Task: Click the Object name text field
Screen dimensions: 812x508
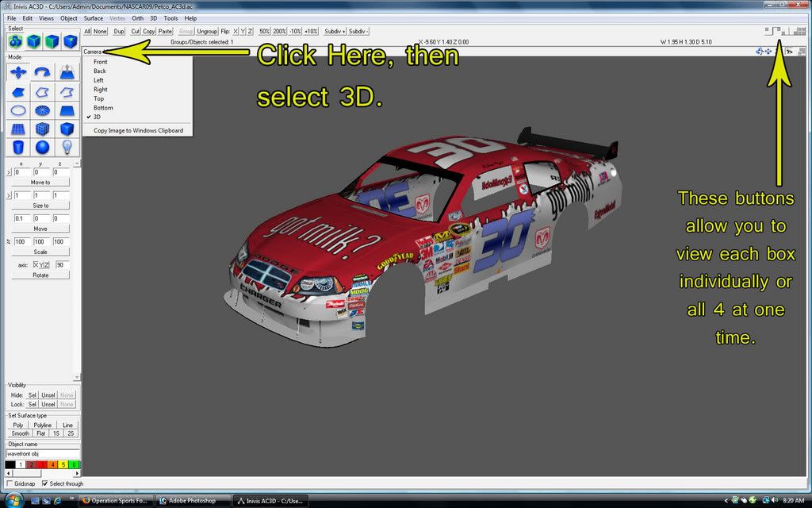Action: pos(43,454)
